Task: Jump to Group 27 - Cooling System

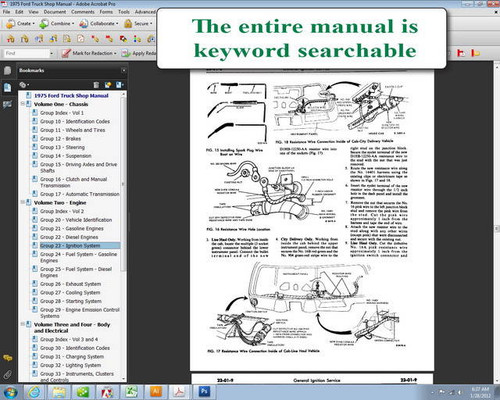Action: [x=70, y=292]
